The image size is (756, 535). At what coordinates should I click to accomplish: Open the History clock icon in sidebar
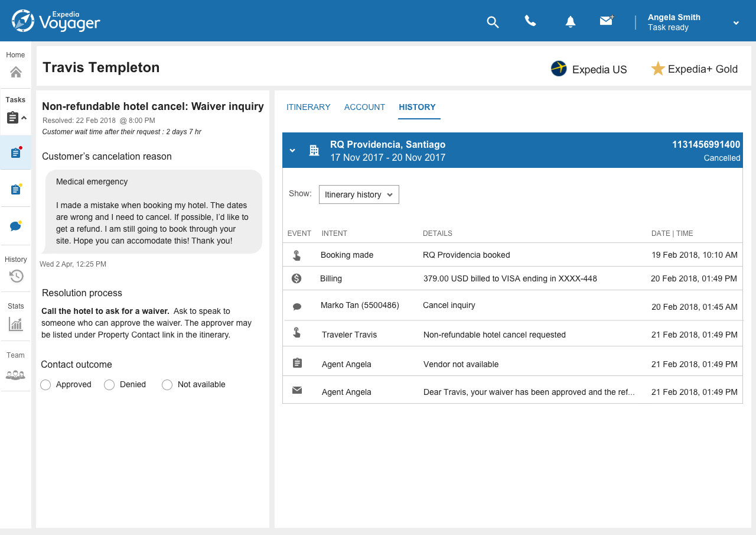(16, 275)
